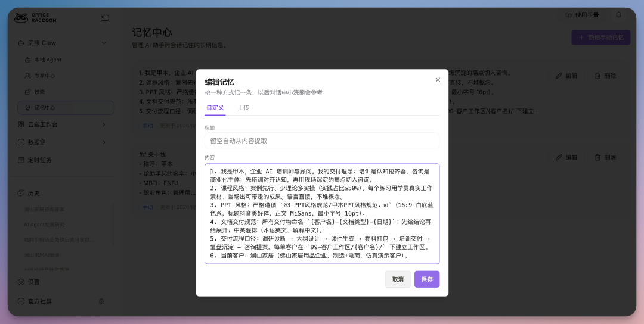Screen dimensions: 644x324
Task: Click the 手动 tag on 关于我 memory
Action: (x=148, y=207)
